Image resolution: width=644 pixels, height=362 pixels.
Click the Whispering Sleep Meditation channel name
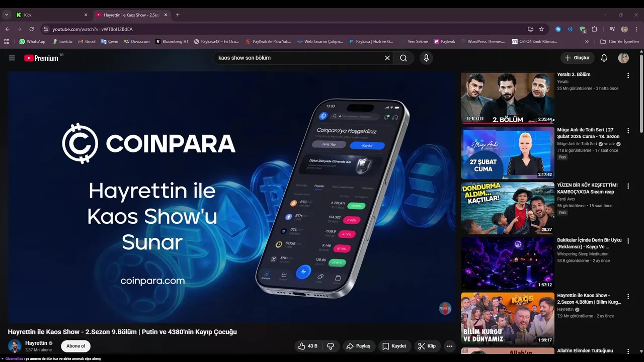(x=583, y=254)
